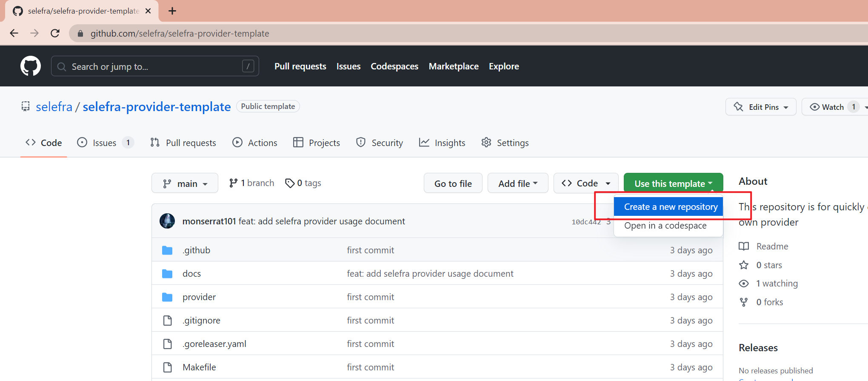Select Open in a codespace option
868x381 pixels.
668,226
